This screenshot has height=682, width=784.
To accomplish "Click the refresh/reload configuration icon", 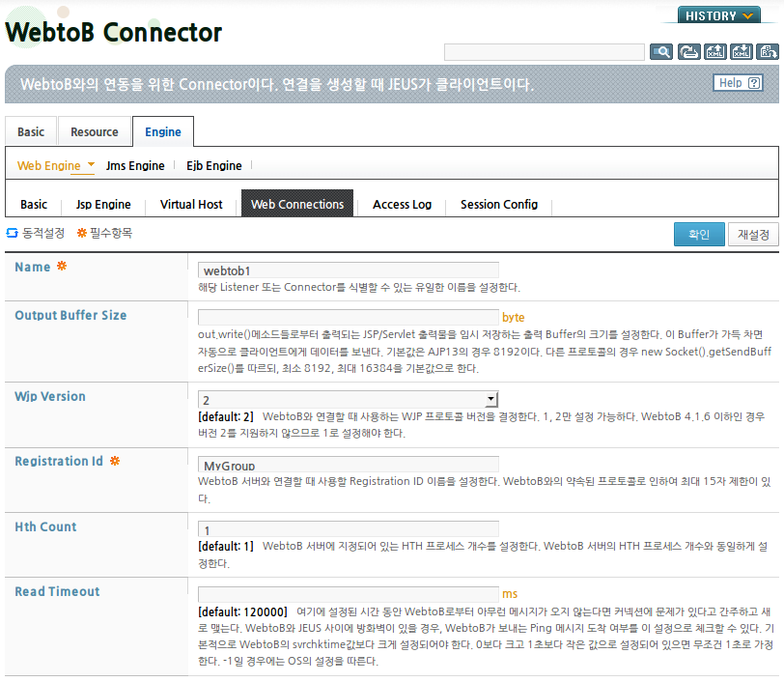I will click(x=688, y=51).
